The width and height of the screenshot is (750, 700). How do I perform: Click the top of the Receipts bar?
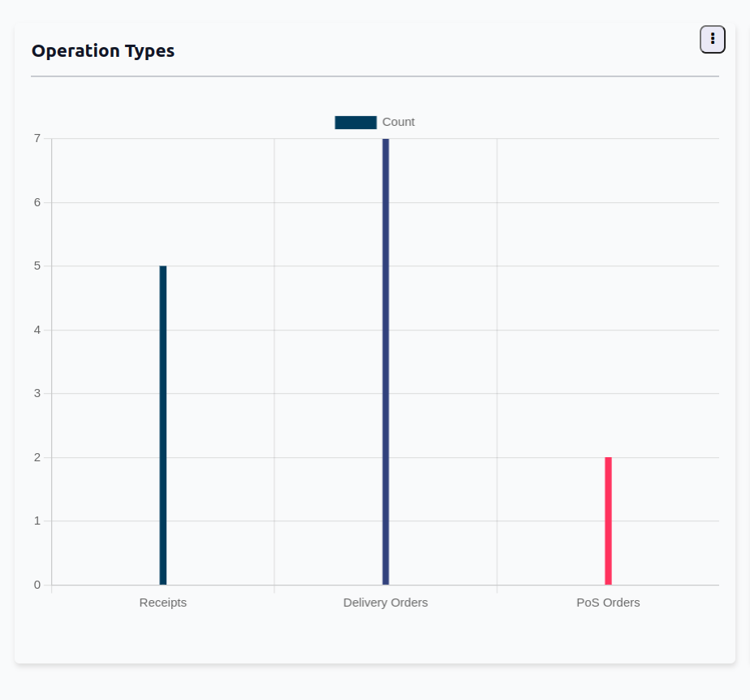163,269
